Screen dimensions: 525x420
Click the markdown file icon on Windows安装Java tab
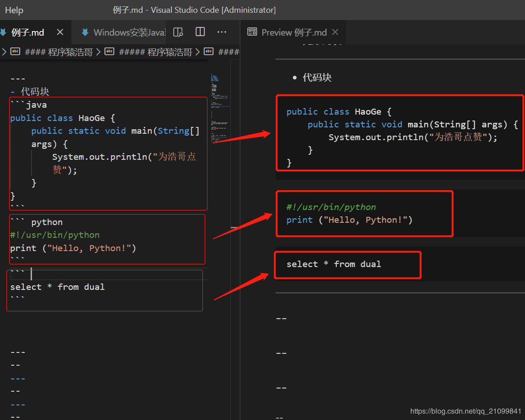coord(85,32)
